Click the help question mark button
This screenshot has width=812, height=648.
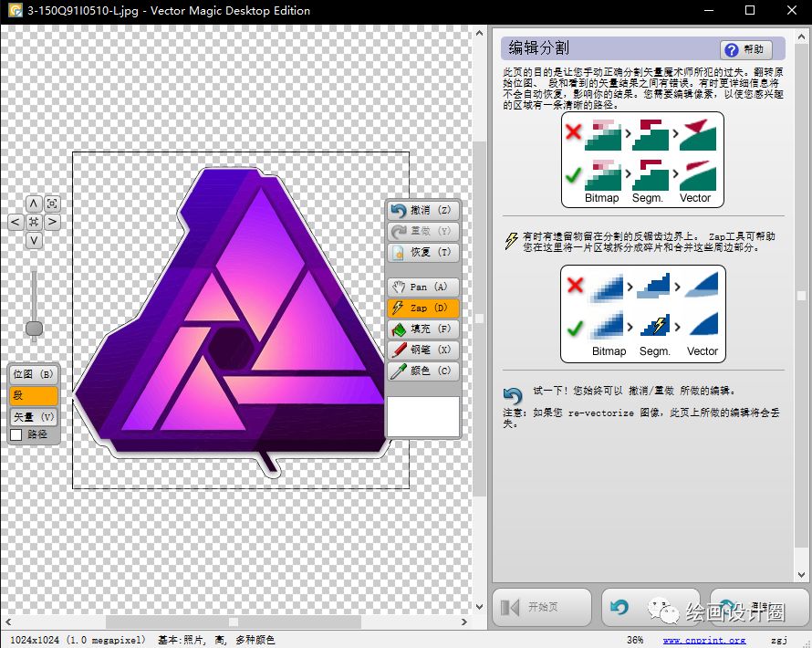(x=745, y=49)
